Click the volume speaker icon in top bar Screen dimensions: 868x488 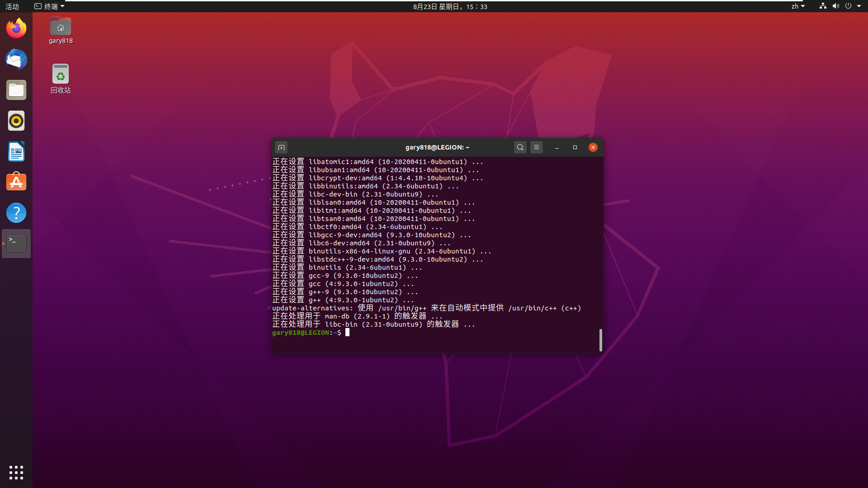835,6
